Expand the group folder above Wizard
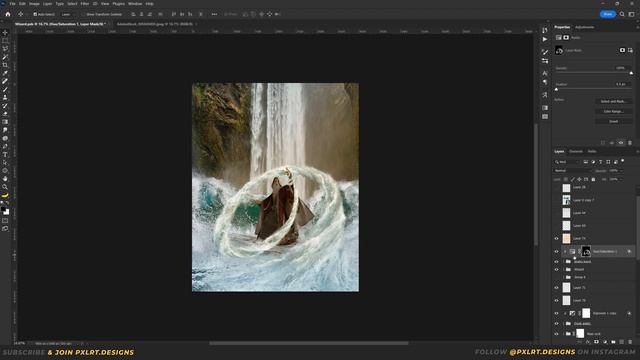This screenshot has height=360, width=640. pyautogui.click(x=564, y=262)
